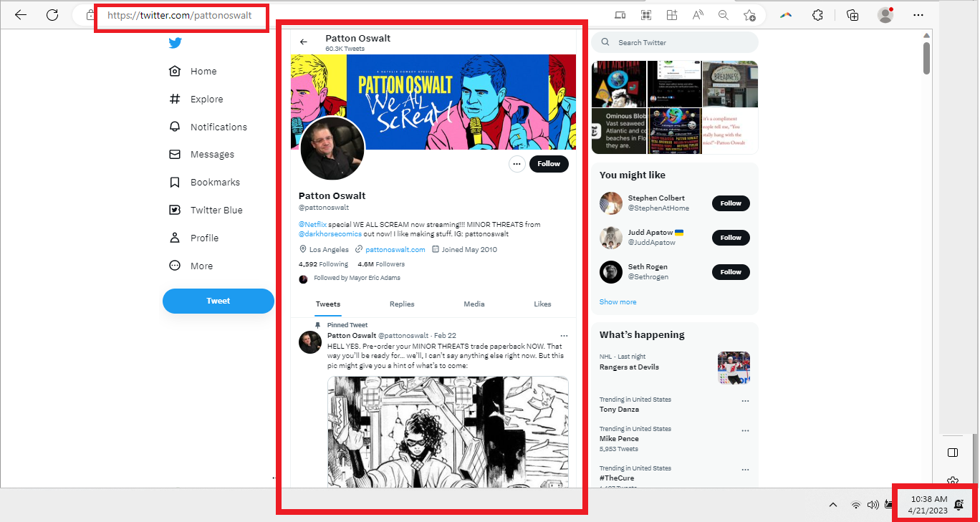Click the grid-plus icon in address bar
Viewport: 980px width, 522px height.
tap(671, 15)
